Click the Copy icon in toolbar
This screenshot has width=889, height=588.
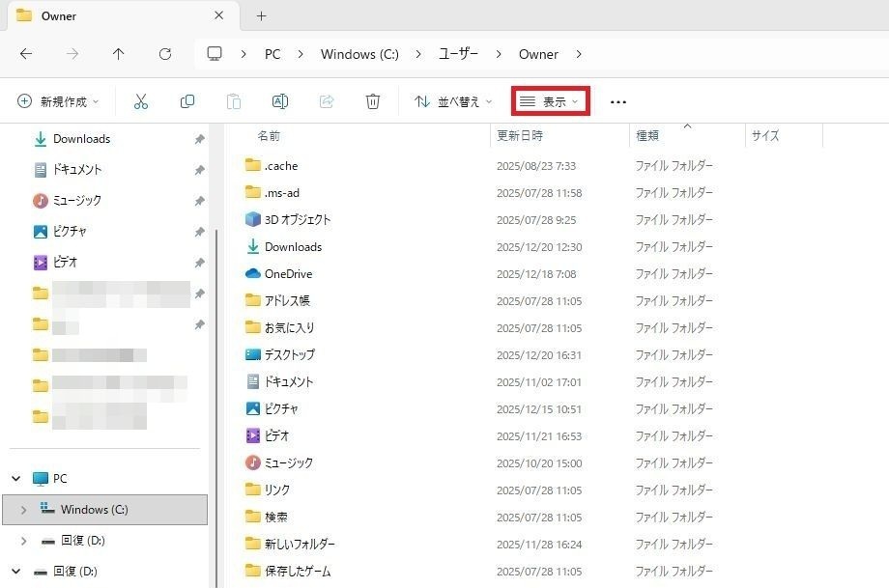coord(187,101)
